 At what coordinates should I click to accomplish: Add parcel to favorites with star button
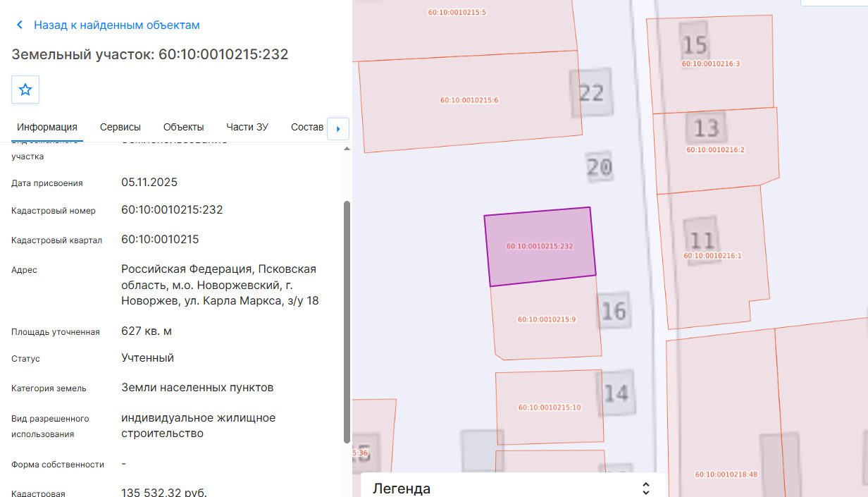pos(25,90)
